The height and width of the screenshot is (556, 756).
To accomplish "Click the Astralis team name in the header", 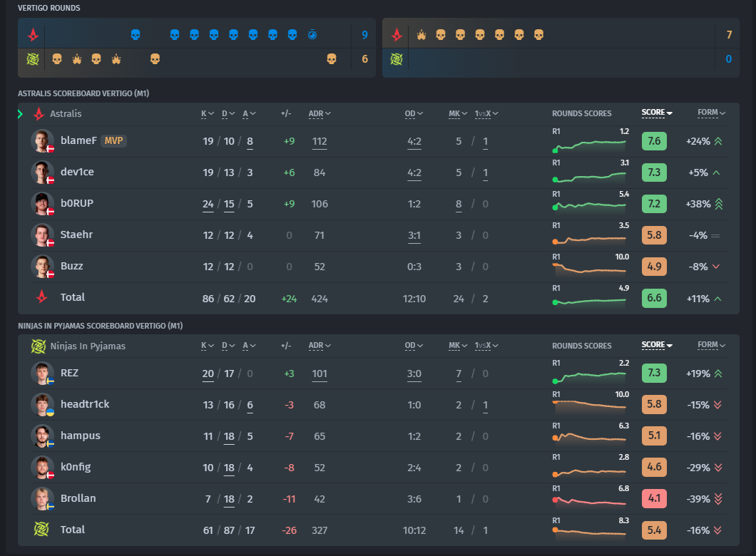I will click(66, 114).
